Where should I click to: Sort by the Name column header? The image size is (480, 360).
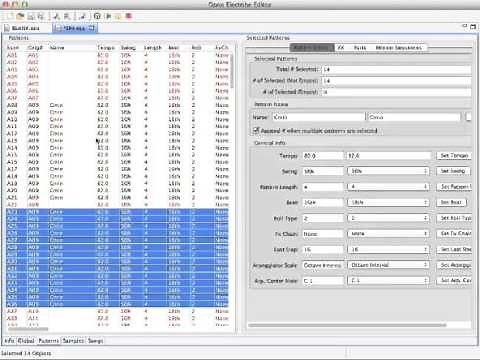(57, 48)
